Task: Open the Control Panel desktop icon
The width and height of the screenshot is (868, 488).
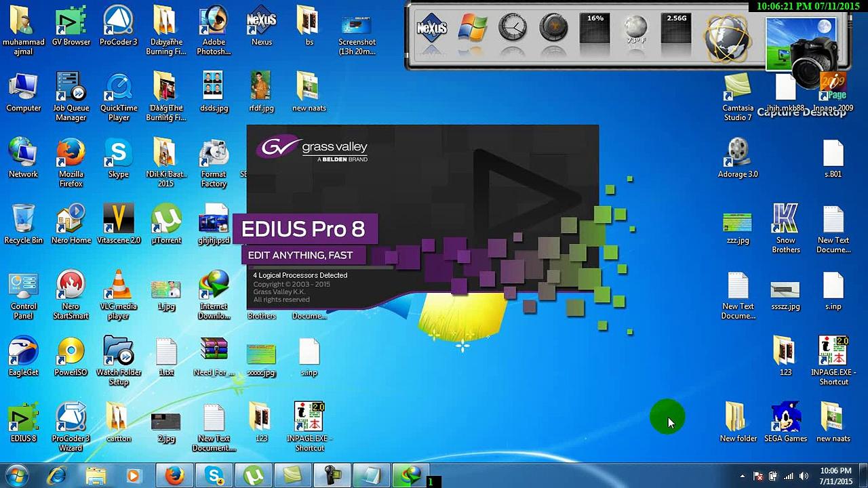Action: 23,296
